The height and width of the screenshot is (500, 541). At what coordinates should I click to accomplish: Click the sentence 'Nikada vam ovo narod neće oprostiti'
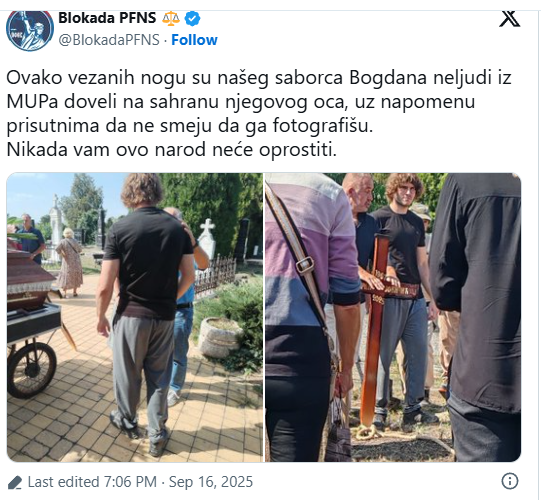(171, 150)
